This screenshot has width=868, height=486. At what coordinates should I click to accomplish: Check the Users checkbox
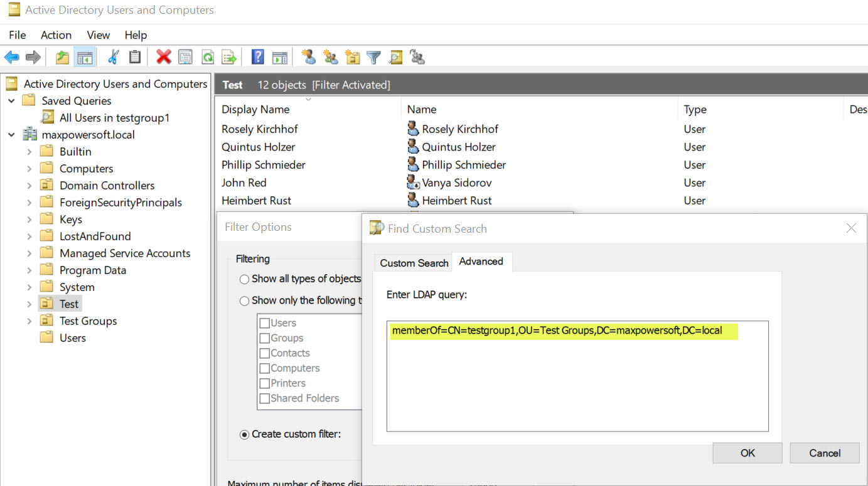265,323
